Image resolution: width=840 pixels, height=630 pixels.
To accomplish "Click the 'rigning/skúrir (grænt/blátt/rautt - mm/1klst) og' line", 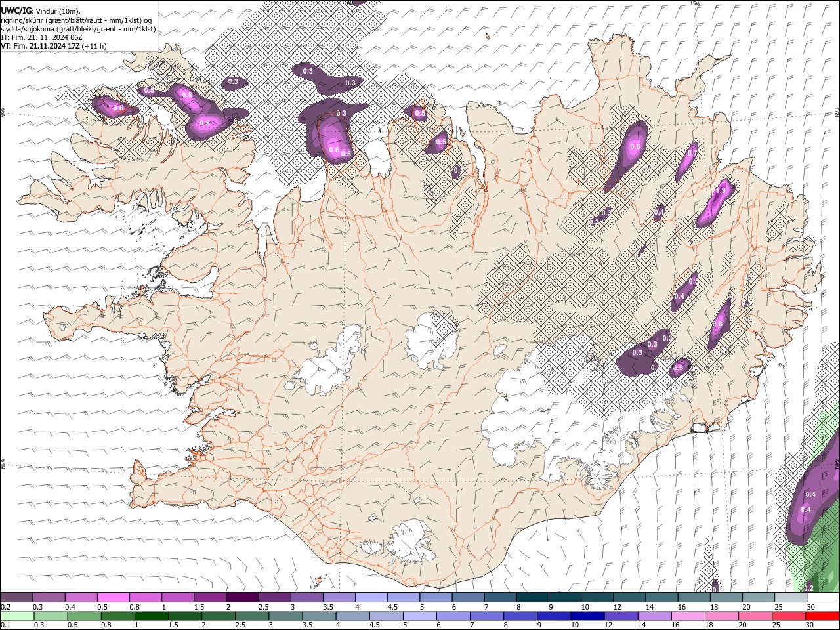I will (76, 20).
